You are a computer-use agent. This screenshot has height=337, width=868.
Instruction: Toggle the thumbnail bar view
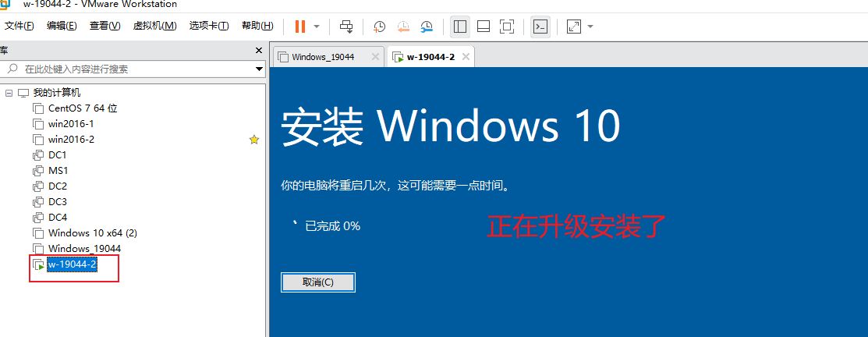pyautogui.click(x=484, y=27)
